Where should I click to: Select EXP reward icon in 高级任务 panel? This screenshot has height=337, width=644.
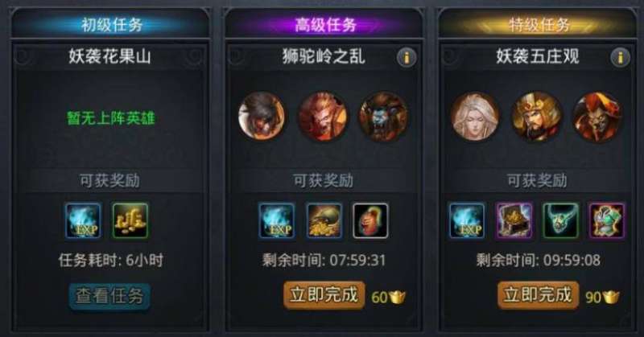tap(276, 220)
